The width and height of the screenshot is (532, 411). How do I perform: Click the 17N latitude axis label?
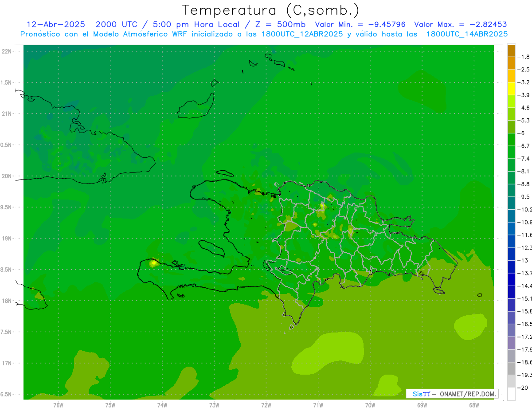coord(7,364)
